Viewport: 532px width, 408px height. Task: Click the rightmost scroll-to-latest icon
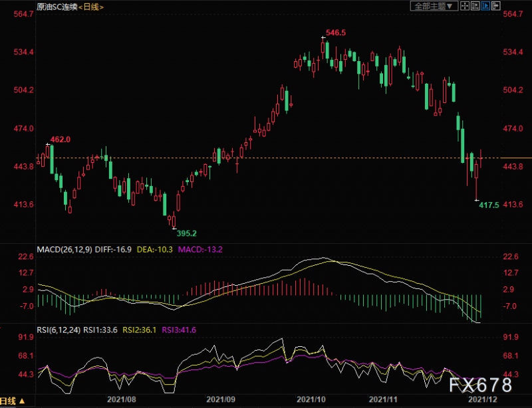tap(495, 6)
